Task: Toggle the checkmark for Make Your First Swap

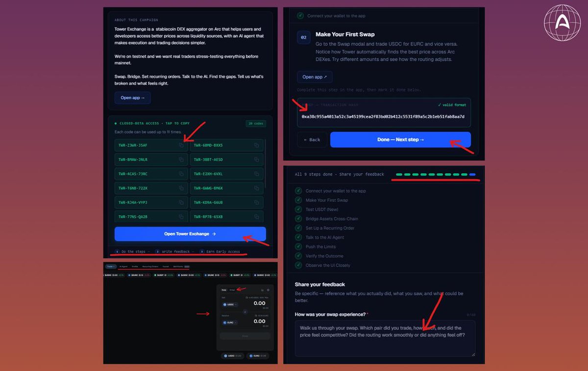Action: pyautogui.click(x=298, y=200)
